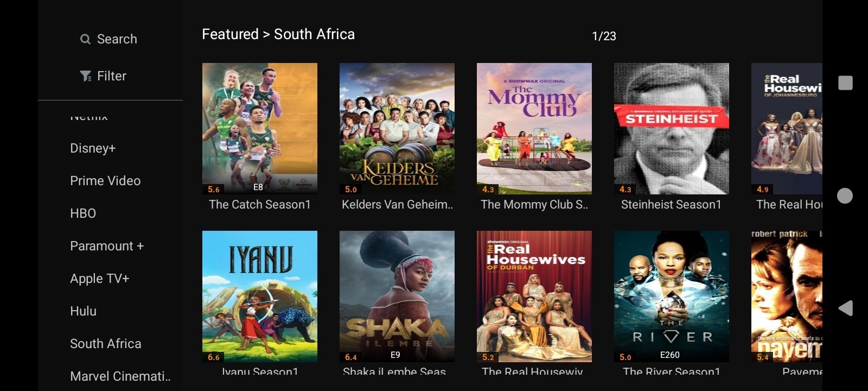Open the Paramount + category
This screenshot has width=868, height=391.
point(107,246)
